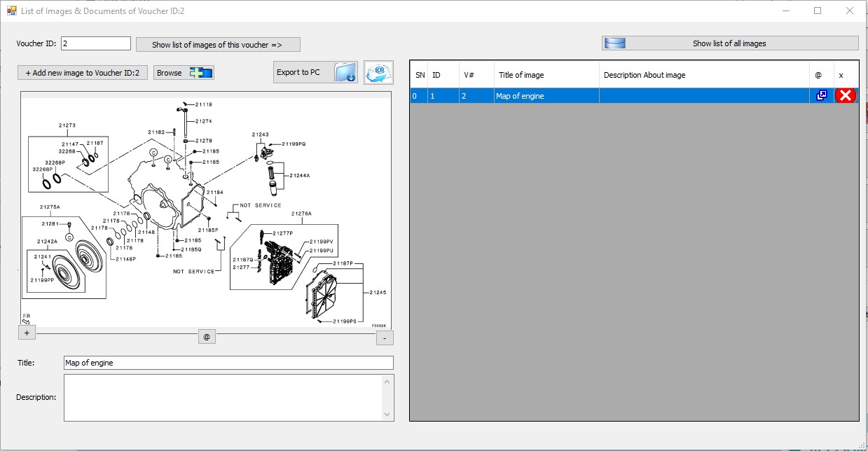Click empty description cell of Map of engine row
This screenshot has height=451, width=868.
tap(705, 96)
